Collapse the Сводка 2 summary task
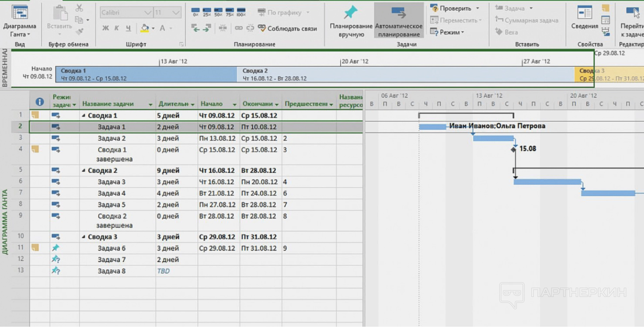Image resolution: width=644 pixels, height=327 pixels. point(84,171)
